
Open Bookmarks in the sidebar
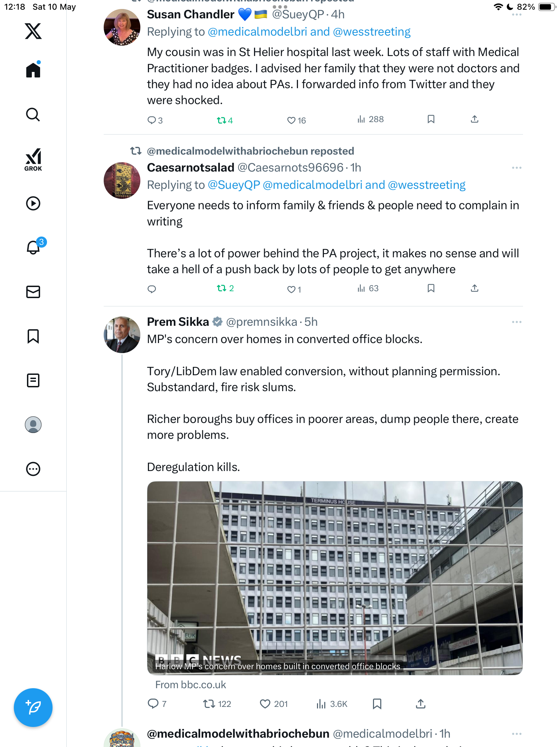33,336
